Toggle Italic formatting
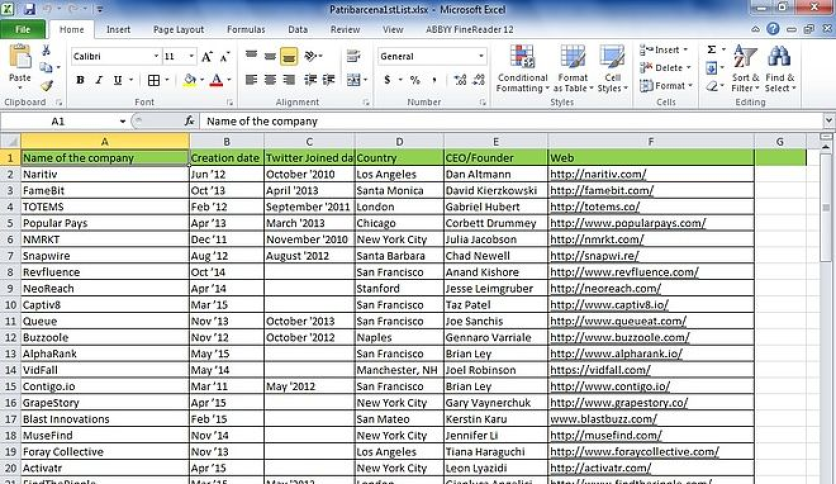The image size is (836, 484). [x=99, y=80]
